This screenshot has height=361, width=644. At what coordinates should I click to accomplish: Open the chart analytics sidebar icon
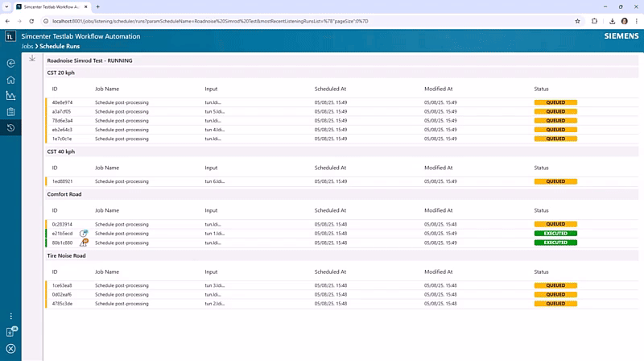(x=10, y=96)
